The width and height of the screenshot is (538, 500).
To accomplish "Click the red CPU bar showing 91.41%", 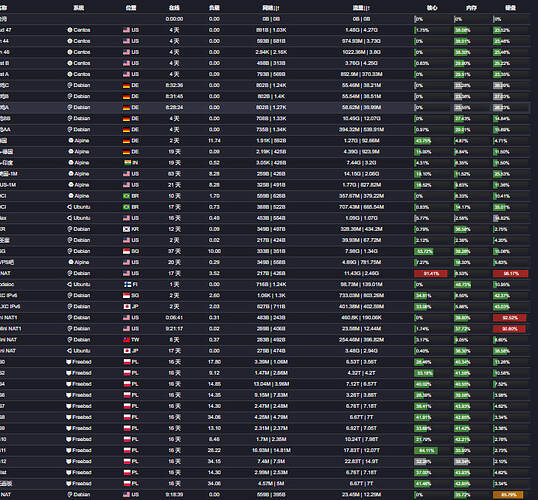I will [431, 274].
